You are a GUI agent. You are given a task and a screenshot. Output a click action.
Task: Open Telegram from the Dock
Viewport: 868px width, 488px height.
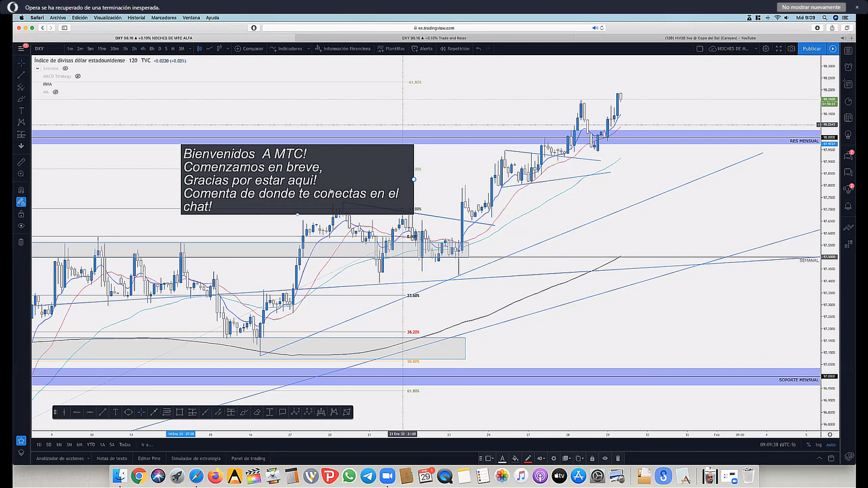(368, 476)
